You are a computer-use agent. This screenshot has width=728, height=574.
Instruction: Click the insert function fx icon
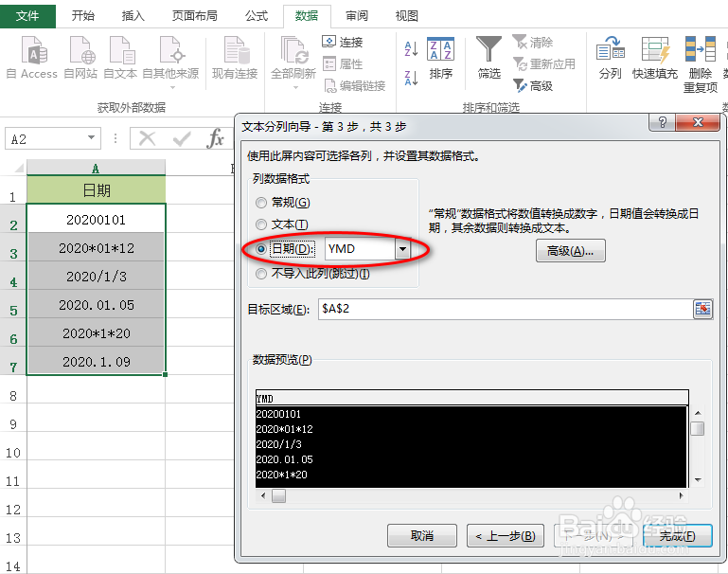pyautogui.click(x=216, y=138)
